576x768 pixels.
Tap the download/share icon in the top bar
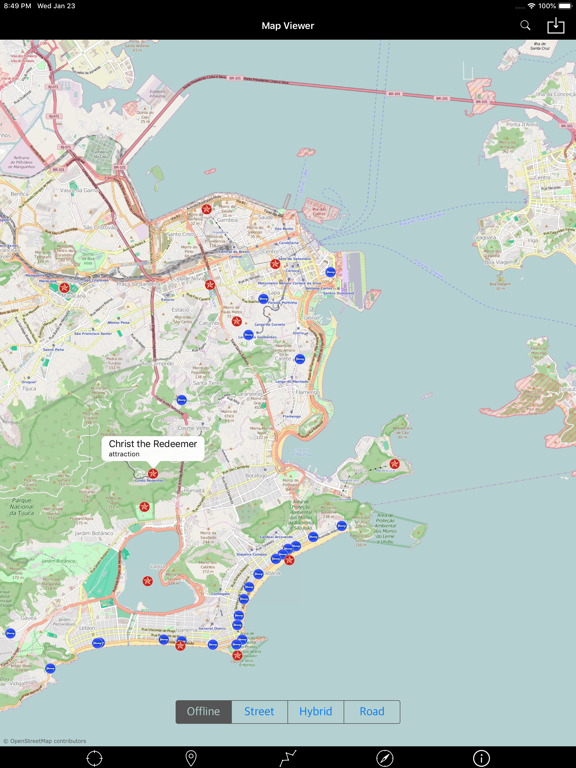[555, 25]
